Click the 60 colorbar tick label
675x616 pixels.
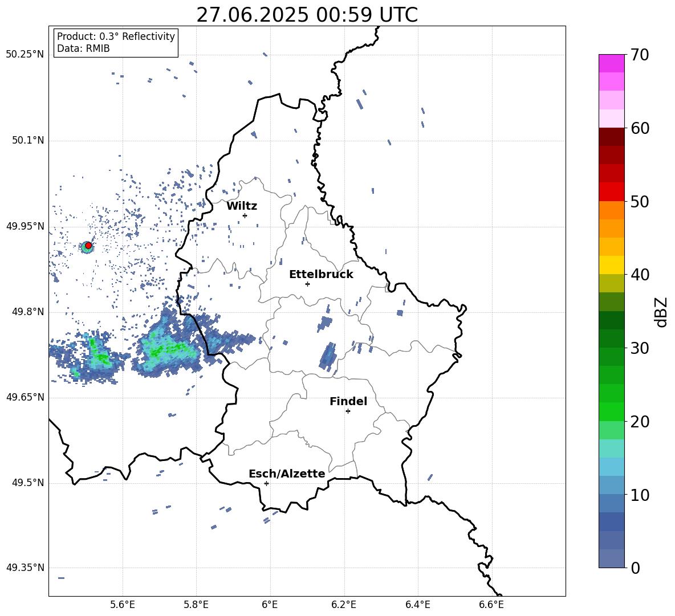[640, 128]
